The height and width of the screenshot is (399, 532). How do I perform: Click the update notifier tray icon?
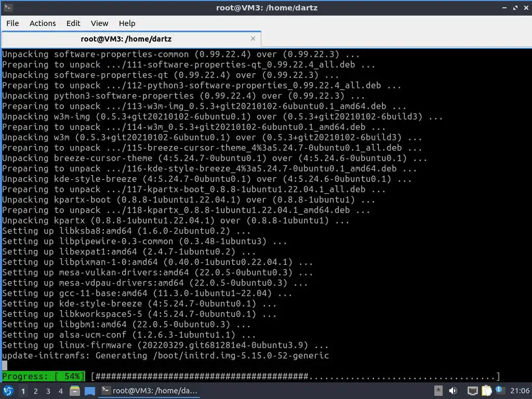(499, 390)
